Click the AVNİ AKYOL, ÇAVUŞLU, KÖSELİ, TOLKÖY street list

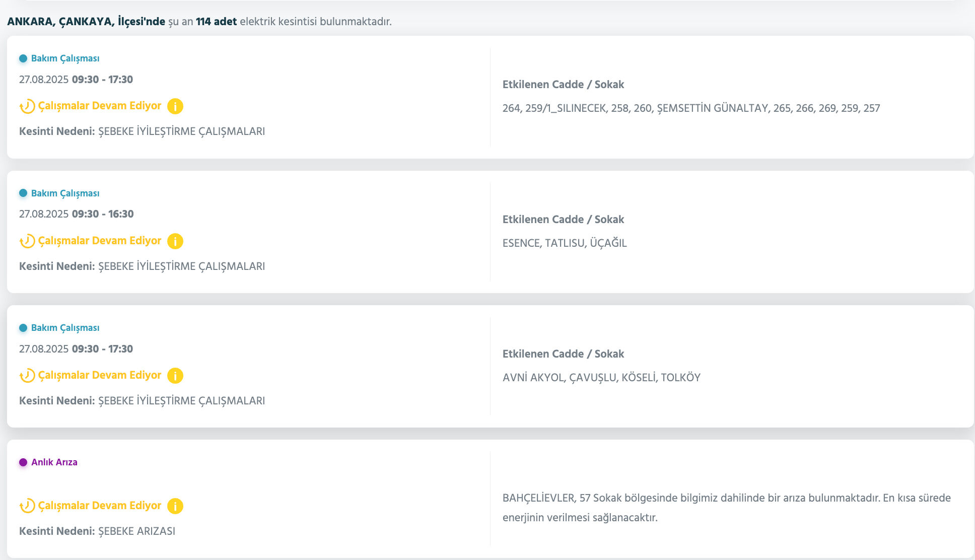[601, 378]
